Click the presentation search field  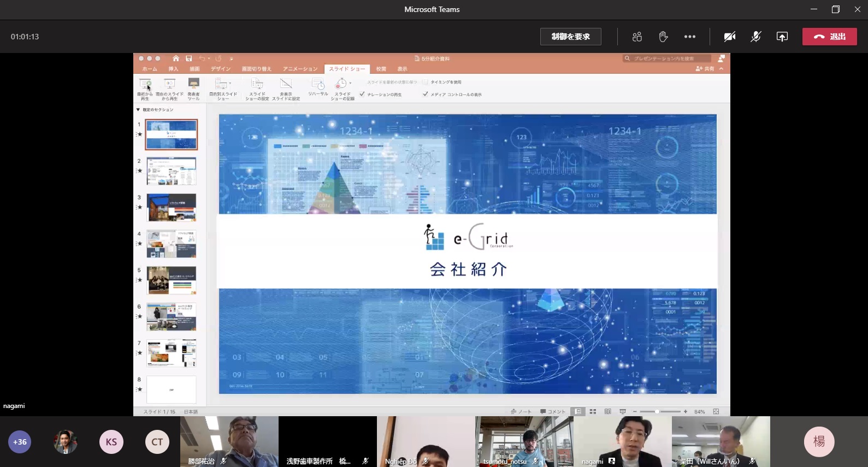pos(667,58)
